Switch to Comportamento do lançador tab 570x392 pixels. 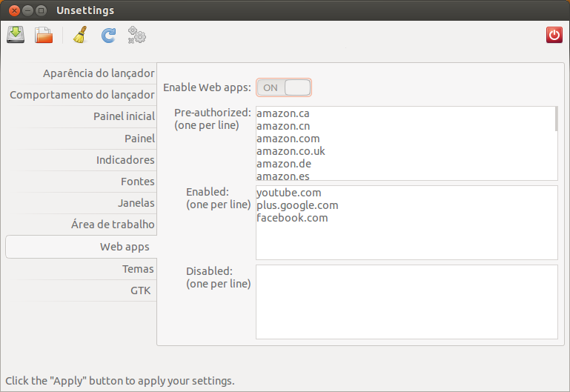coord(81,95)
